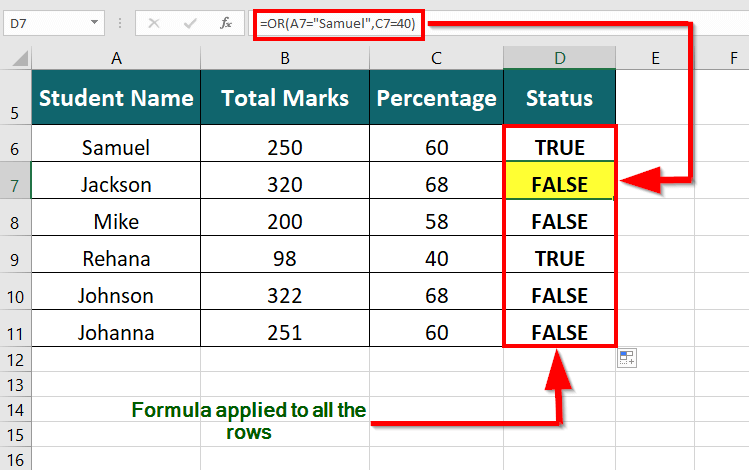Select the cell containing Jackson
This screenshot has height=470, width=749.
point(116,181)
